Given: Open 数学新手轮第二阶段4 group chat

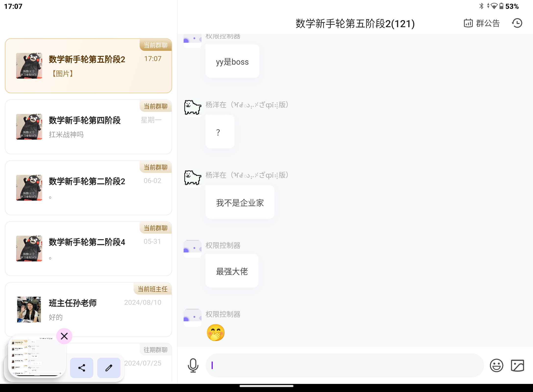Looking at the screenshot, I should [88, 248].
